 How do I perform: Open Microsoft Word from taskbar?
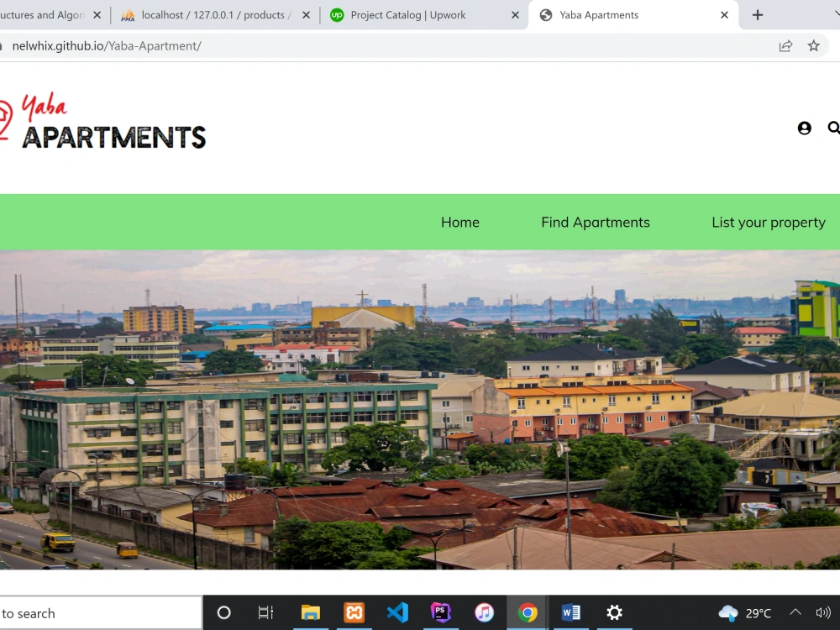click(x=571, y=612)
